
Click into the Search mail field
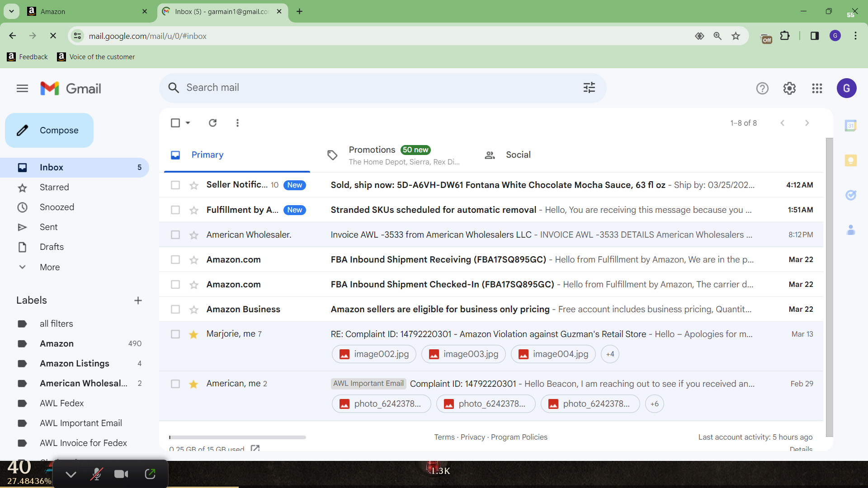(382, 88)
